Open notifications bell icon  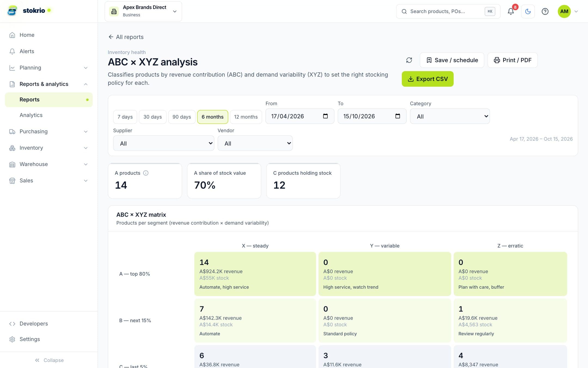(x=511, y=11)
